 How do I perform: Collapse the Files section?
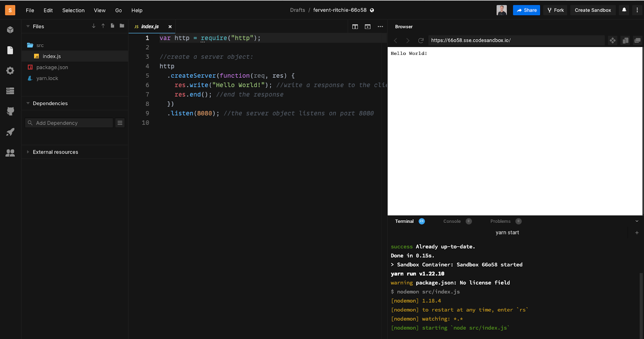point(28,27)
